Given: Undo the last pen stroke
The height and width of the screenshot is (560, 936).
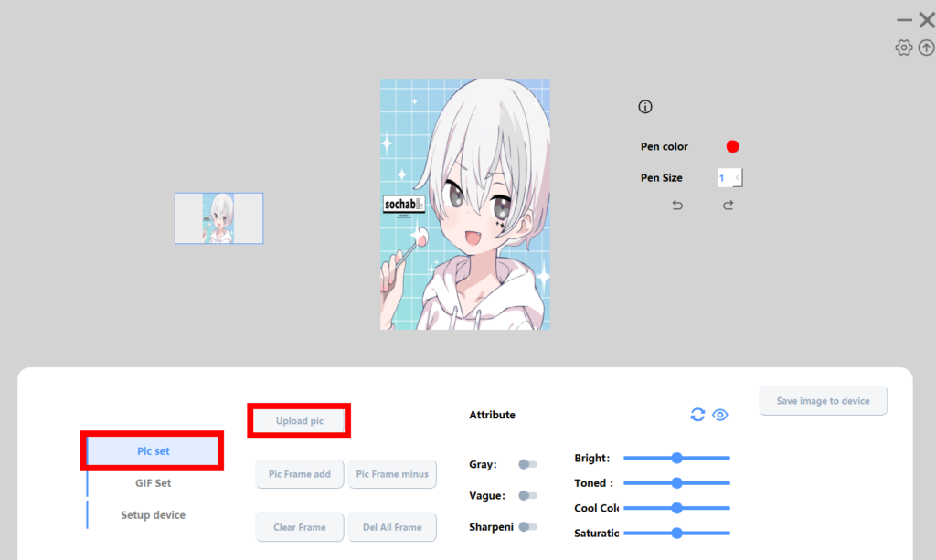Looking at the screenshot, I should [677, 205].
